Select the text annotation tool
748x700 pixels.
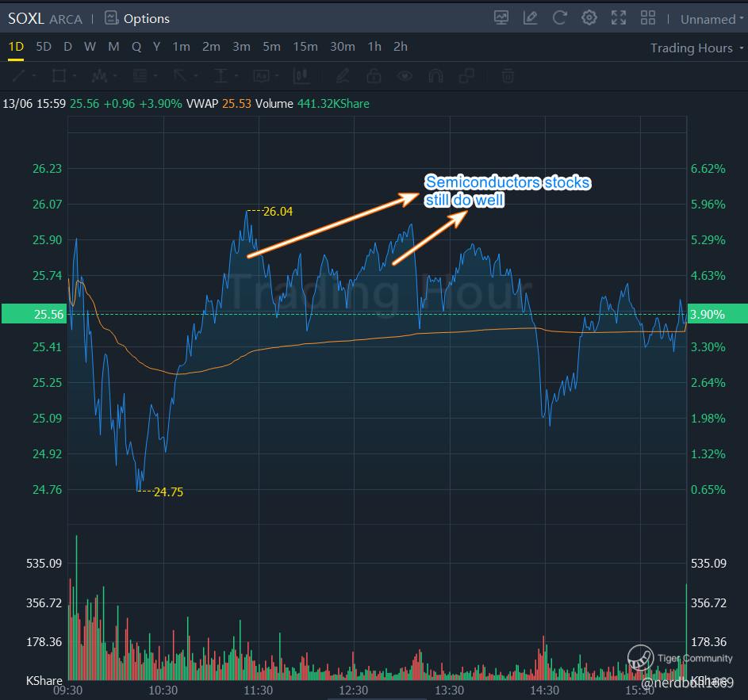[262, 76]
